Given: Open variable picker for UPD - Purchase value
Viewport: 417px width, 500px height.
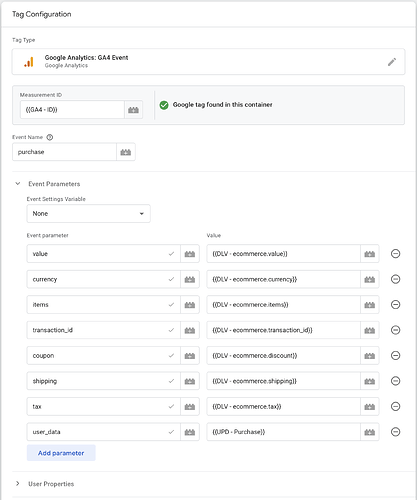Looking at the screenshot, I should coord(370,432).
